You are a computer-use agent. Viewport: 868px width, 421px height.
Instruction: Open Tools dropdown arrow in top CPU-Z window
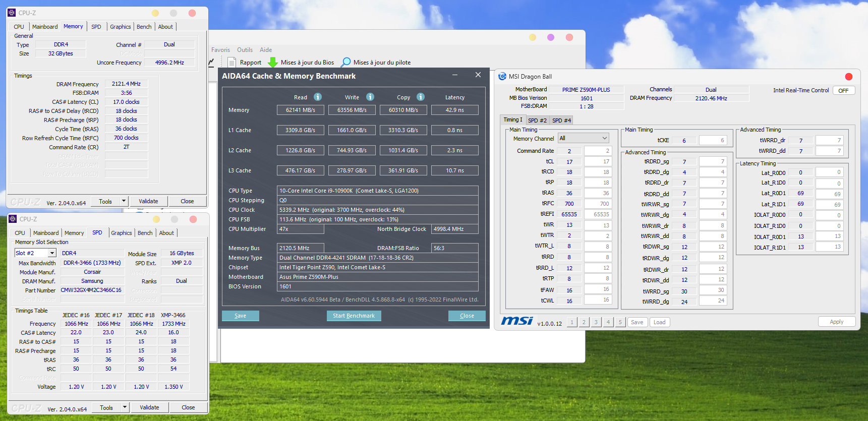pyautogui.click(x=124, y=201)
